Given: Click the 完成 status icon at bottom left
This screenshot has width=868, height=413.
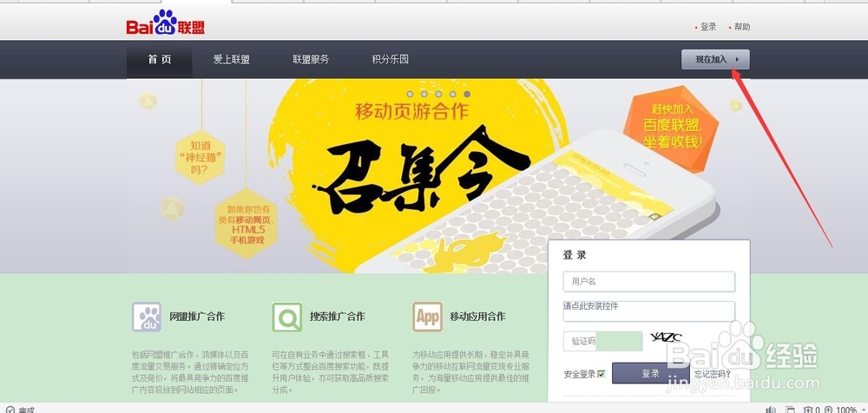Looking at the screenshot, I should click(x=10, y=410).
